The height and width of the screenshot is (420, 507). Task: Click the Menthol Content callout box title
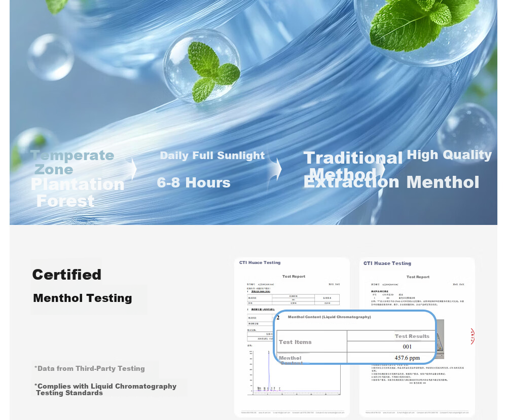click(x=329, y=317)
